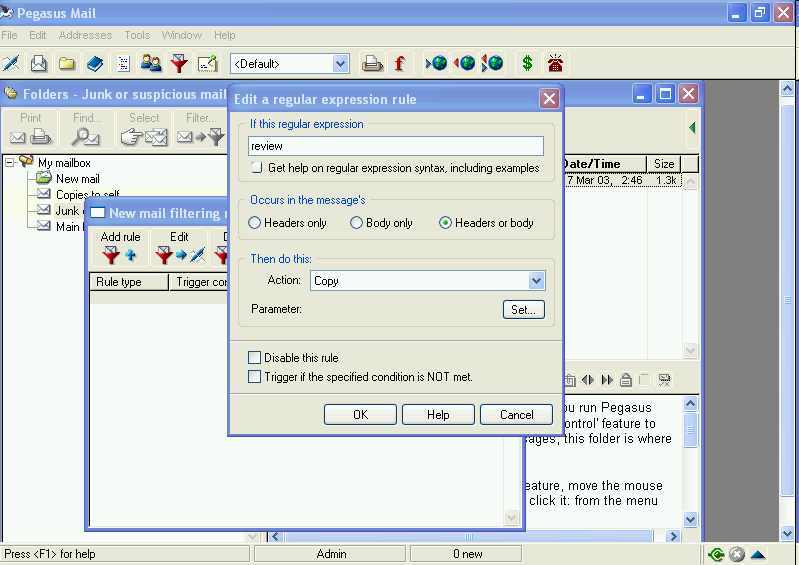Click the Filter button in Folders window
Viewport: 799px width, 565px height.
point(200,129)
